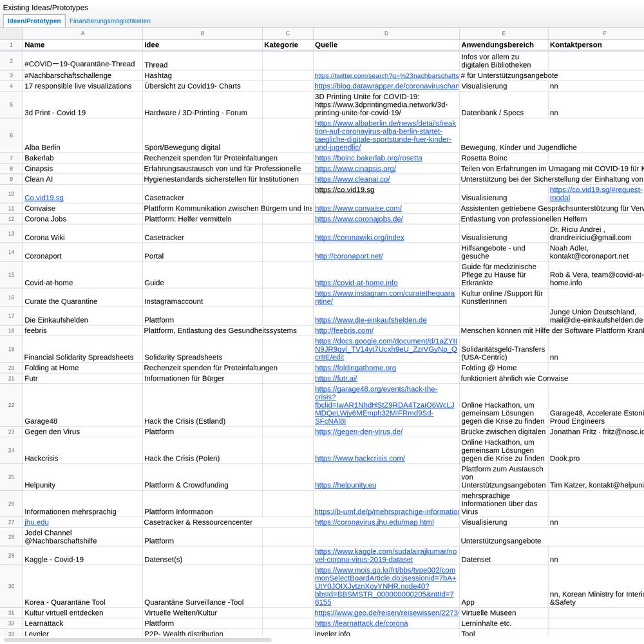Select the '17 responsible live visualizations' cell
This screenshot has width=644, height=644.
click(x=82, y=86)
